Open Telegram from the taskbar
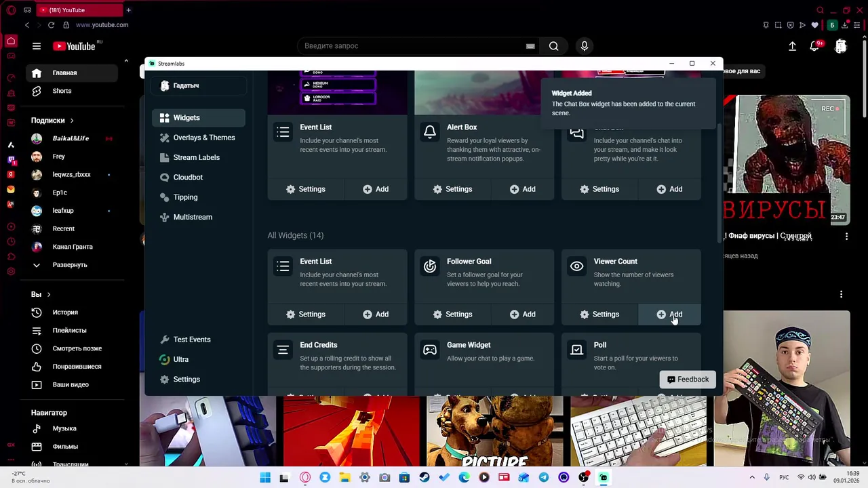This screenshot has height=488, width=868. click(544, 478)
